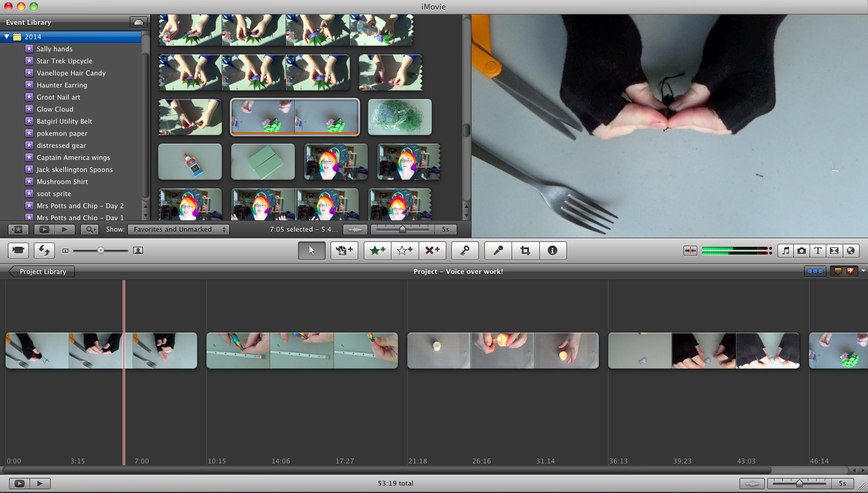The width and height of the screenshot is (868, 493).
Task: Collapse the 2014 events group
Action: tap(7, 37)
